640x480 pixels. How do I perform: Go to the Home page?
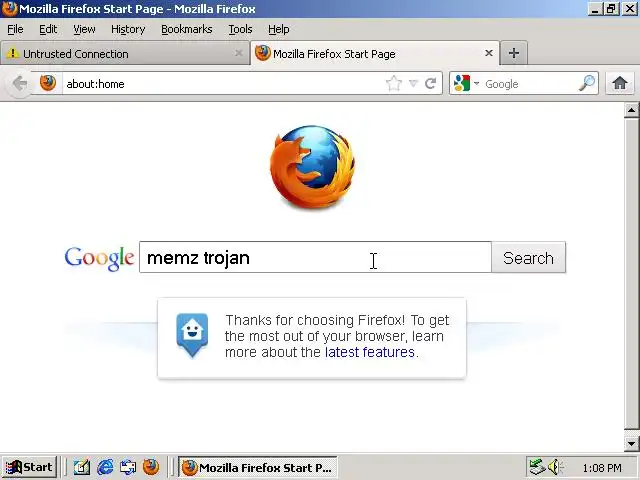coord(620,83)
